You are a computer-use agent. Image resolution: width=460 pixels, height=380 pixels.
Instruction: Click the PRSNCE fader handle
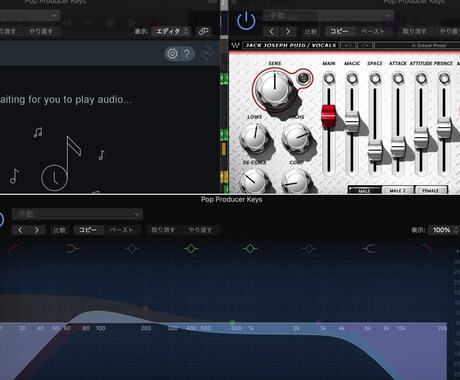coord(444,128)
